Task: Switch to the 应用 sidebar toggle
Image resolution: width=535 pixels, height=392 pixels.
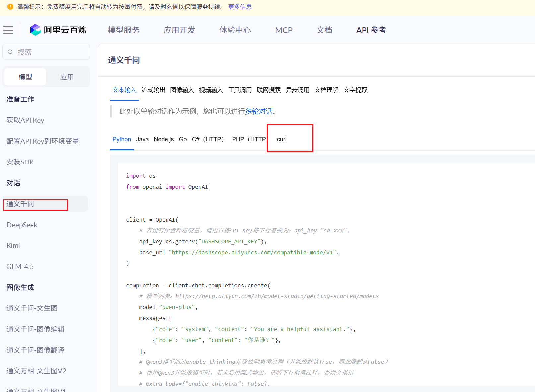Action: pos(67,77)
